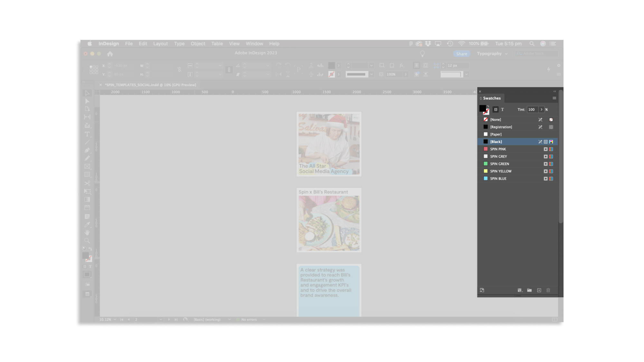Image resolution: width=644 pixels, height=362 pixels.
Task: Select the Pencil tool
Action: pyautogui.click(x=87, y=158)
